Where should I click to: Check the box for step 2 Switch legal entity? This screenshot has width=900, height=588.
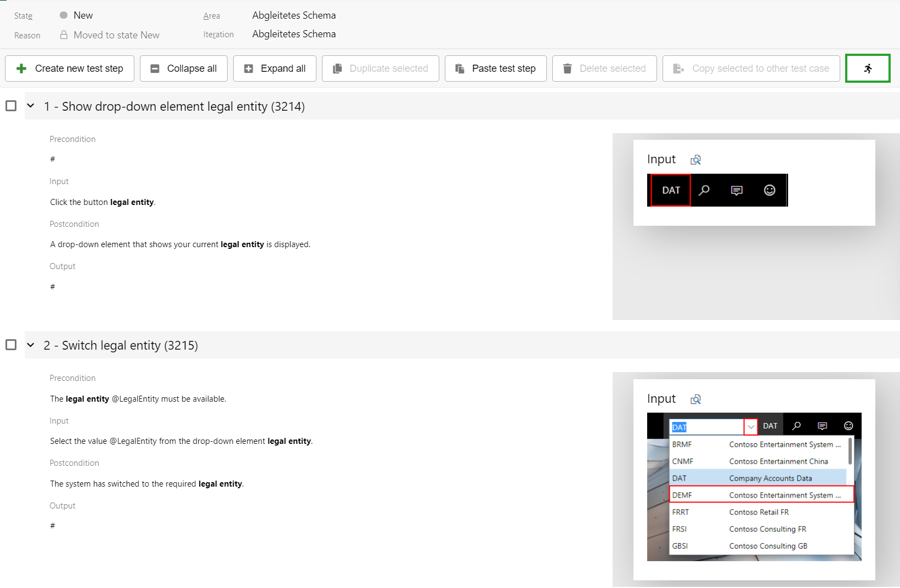(x=11, y=345)
